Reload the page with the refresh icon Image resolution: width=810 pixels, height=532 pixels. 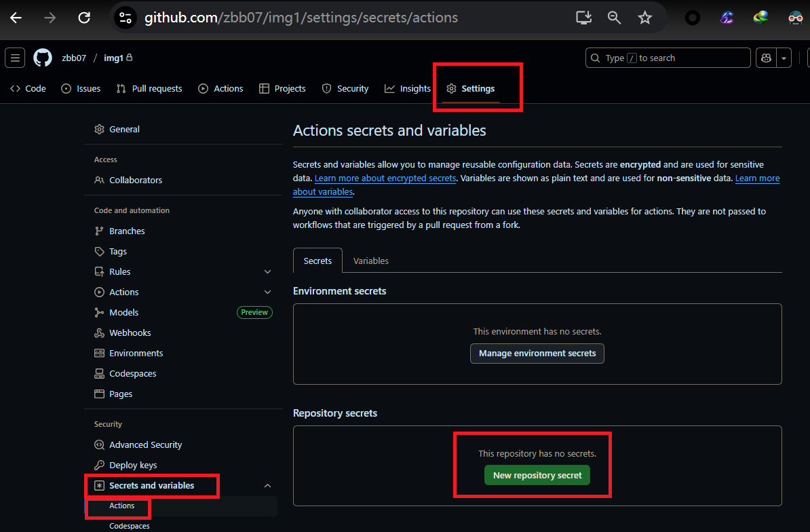coord(84,18)
